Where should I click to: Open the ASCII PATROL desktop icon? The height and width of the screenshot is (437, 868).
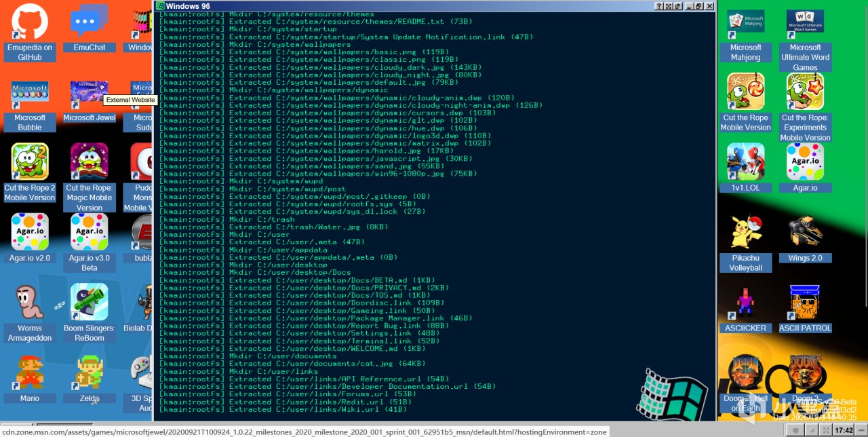click(805, 308)
